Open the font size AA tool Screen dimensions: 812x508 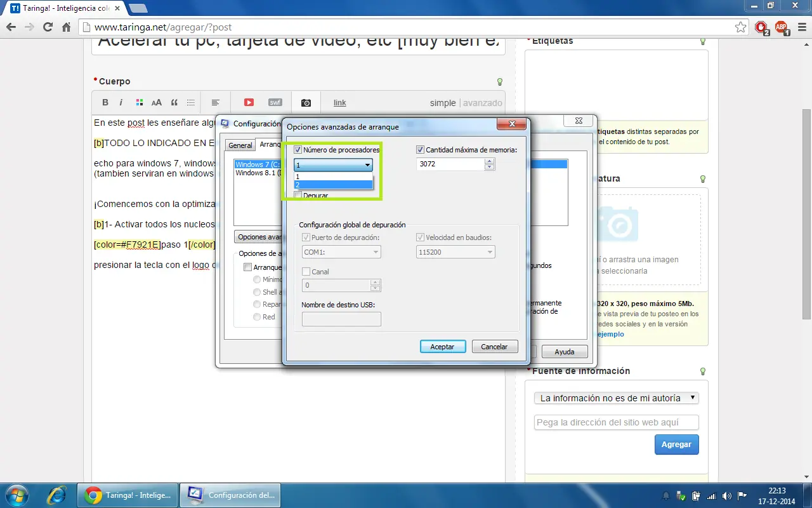pos(156,103)
